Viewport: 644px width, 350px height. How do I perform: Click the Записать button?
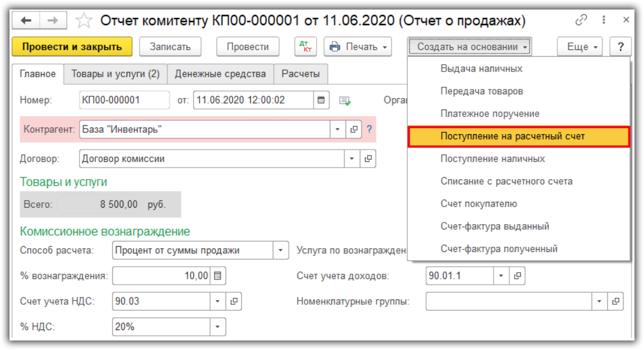point(170,47)
